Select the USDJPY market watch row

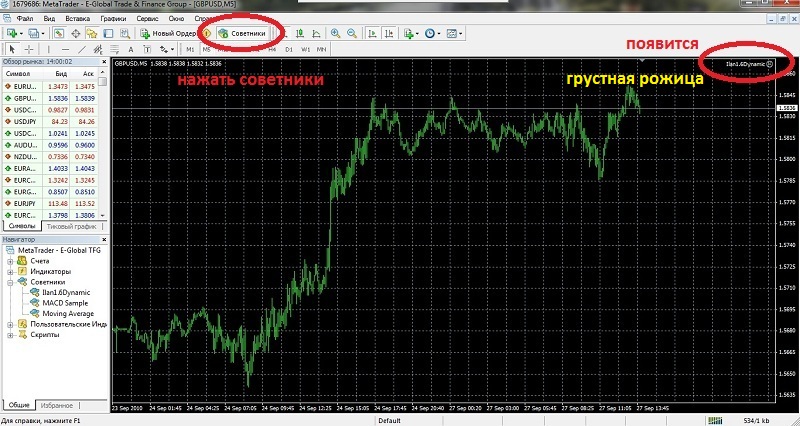[49, 121]
